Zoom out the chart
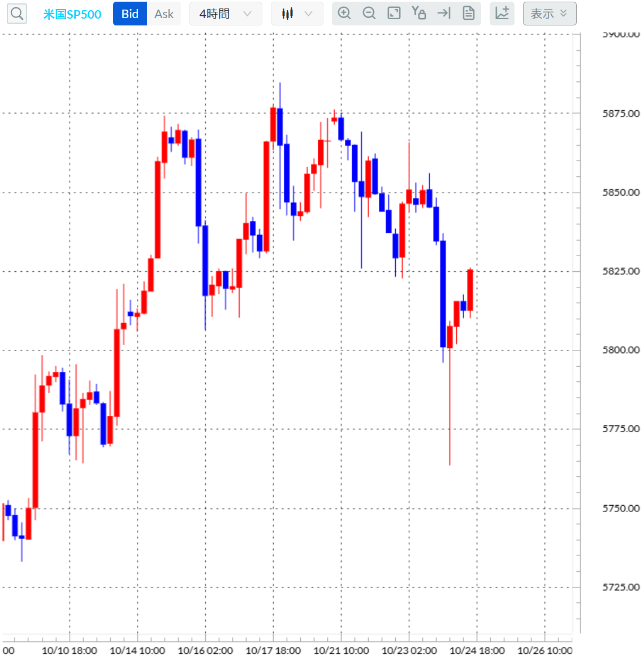644x656 pixels. [x=369, y=14]
